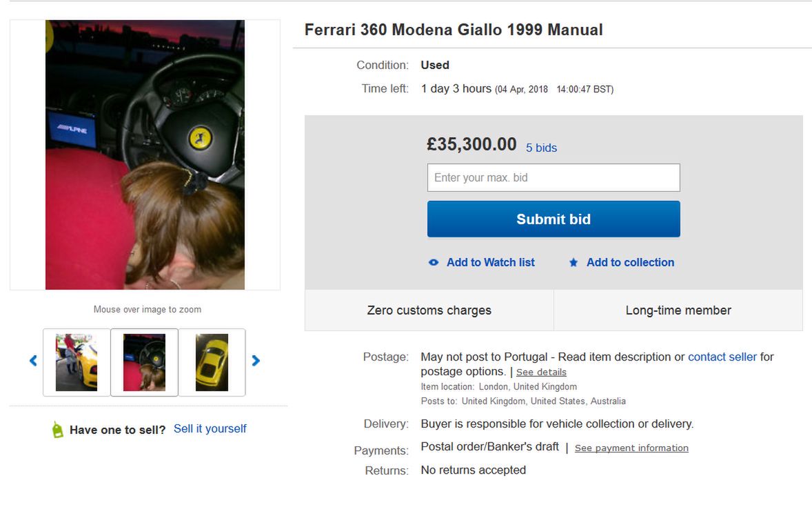Select the thumbnail of person beside yellow car
The height and width of the screenshot is (507, 812).
click(77, 362)
